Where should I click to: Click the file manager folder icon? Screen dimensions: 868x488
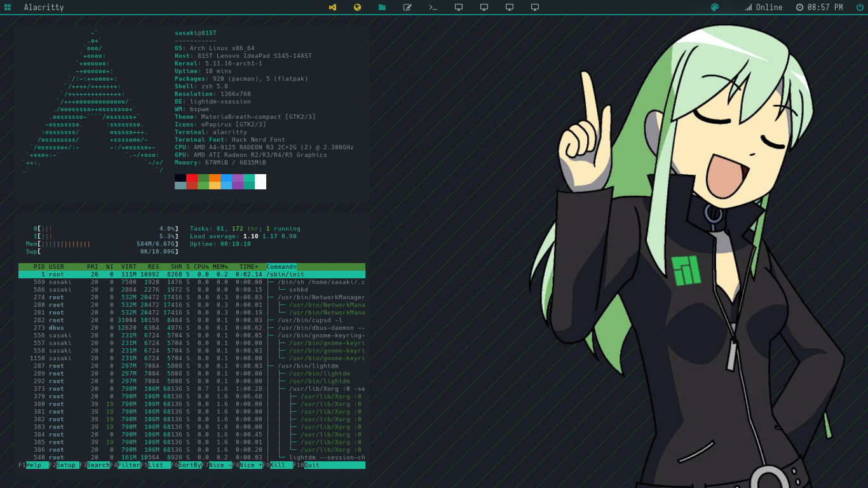tap(382, 7)
